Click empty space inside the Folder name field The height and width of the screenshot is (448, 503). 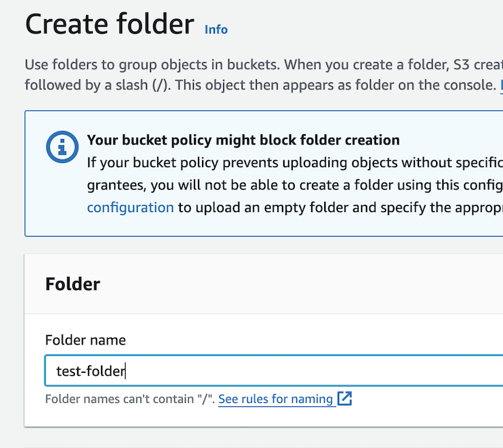click(x=307, y=372)
